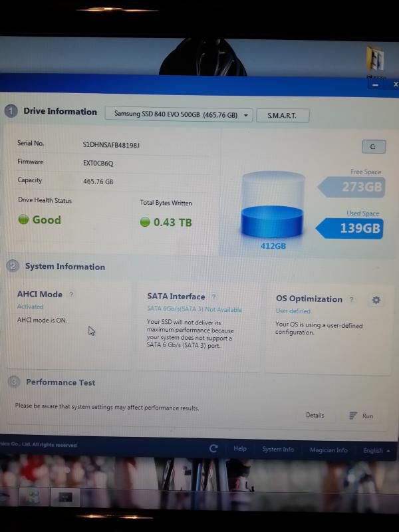Image resolution: width=399 pixels, height=532 pixels.
Task: Open OS Optimization settings gear
Action: [x=376, y=300]
